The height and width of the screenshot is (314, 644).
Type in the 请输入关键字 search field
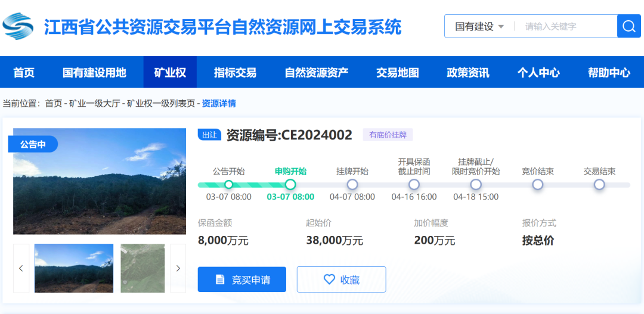tap(566, 26)
